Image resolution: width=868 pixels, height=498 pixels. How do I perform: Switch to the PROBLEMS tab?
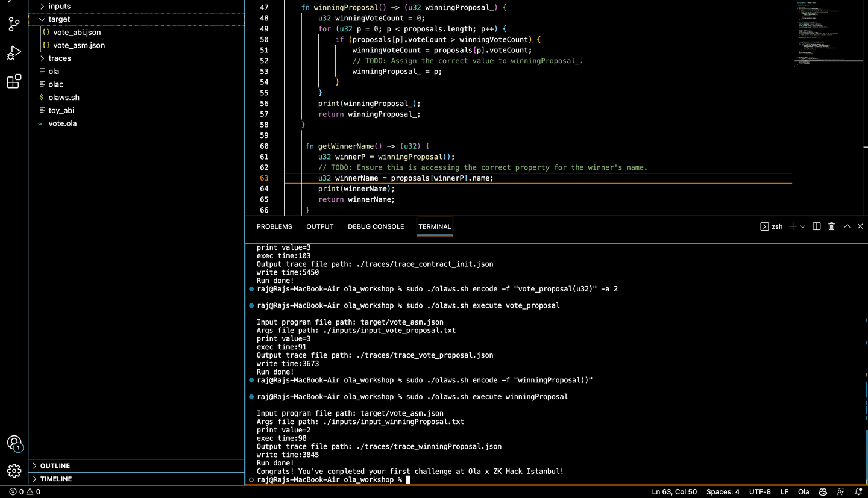pyautogui.click(x=274, y=226)
